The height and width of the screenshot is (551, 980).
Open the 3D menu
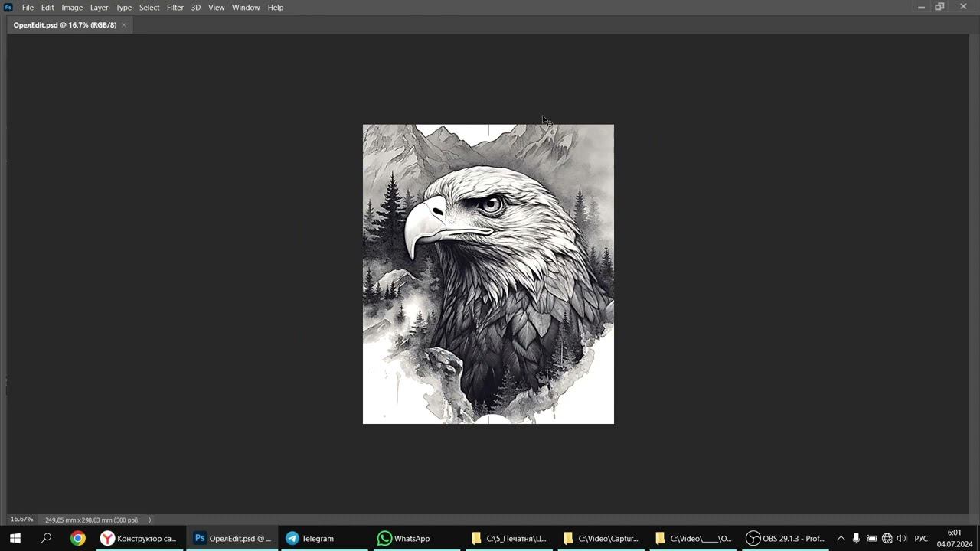click(196, 8)
